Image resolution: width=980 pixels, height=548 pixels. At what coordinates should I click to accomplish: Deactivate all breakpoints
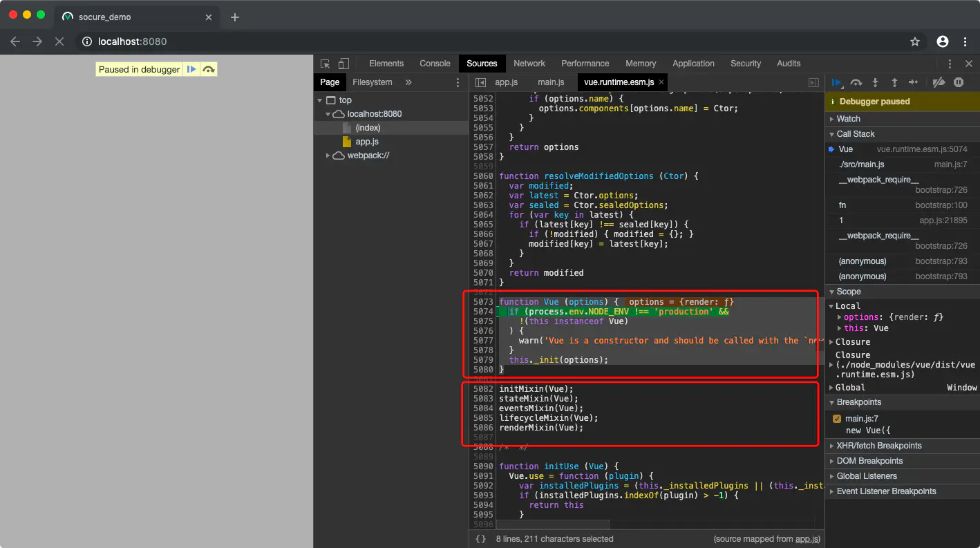coord(939,82)
